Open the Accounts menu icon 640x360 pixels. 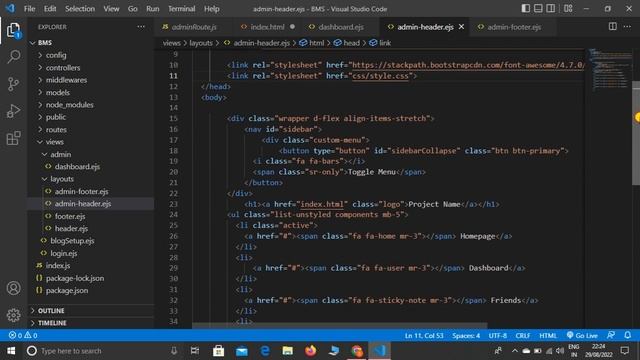[x=13, y=288]
